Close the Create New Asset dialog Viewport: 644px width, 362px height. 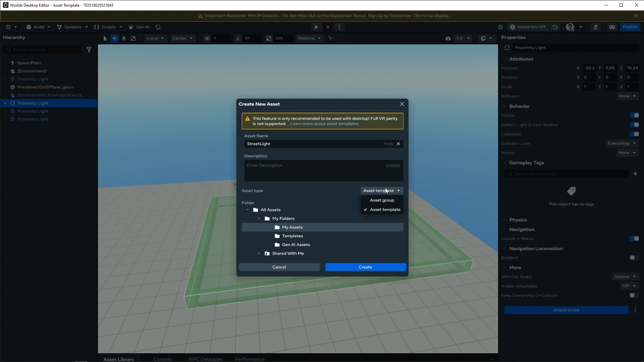click(x=402, y=104)
